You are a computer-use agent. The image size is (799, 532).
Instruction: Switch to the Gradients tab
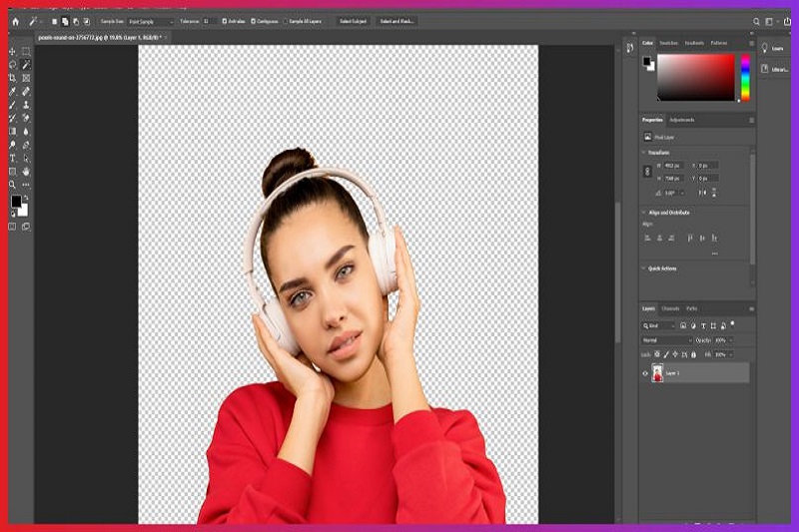694,43
